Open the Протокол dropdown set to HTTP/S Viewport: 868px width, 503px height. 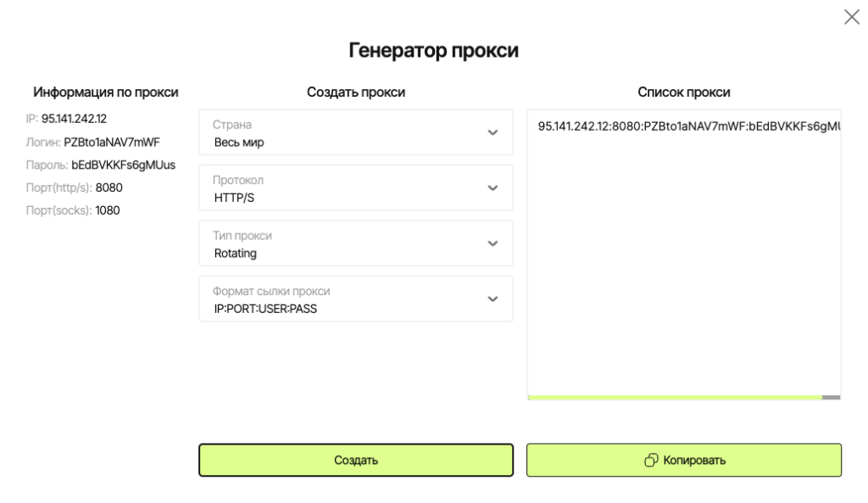tap(356, 187)
